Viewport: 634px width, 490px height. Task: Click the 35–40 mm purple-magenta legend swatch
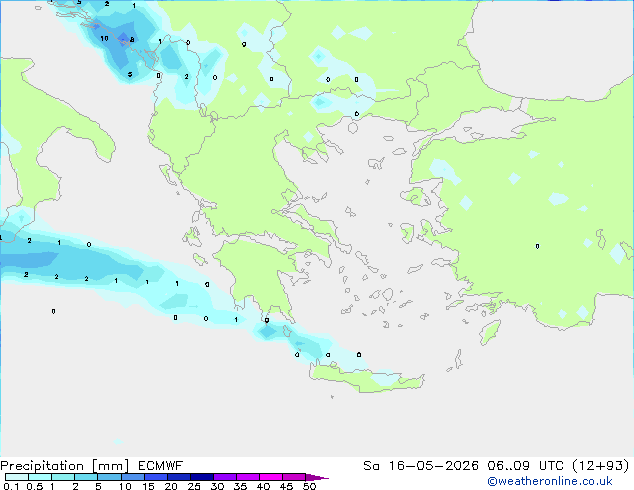pos(247,477)
